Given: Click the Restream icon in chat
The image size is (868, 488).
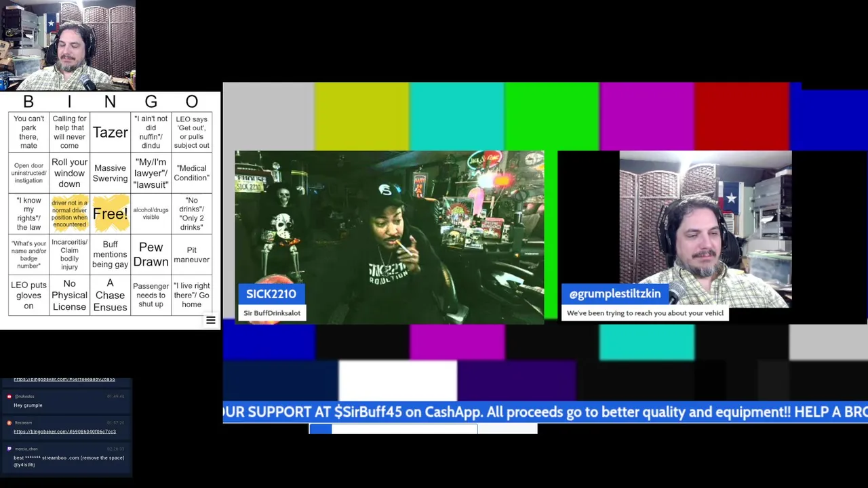Looking at the screenshot, I should pyautogui.click(x=9, y=423).
